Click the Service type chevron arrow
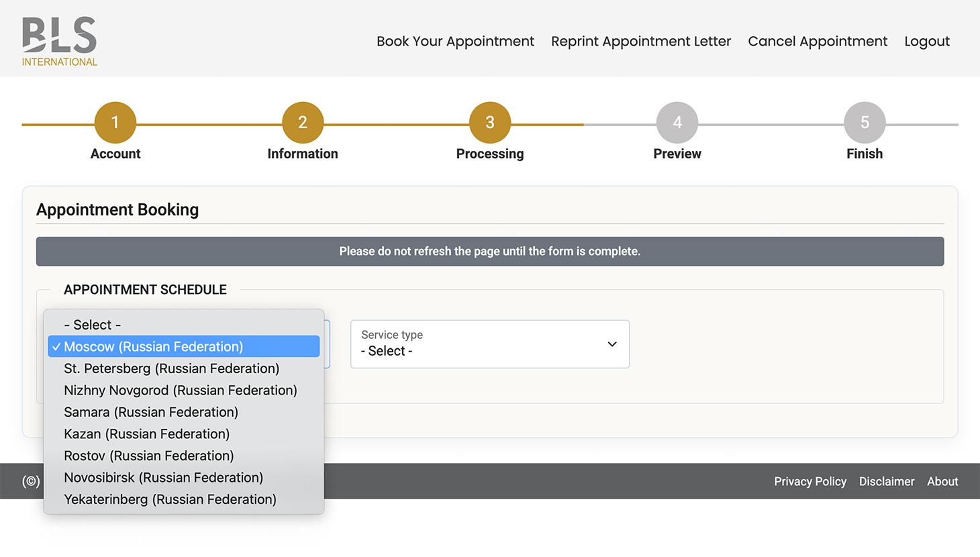Image resolution: width=980 pixels, height=557 pixels. pyautogui.click(x=611, y=344)
